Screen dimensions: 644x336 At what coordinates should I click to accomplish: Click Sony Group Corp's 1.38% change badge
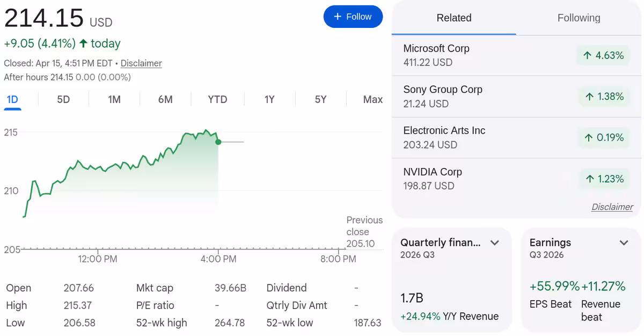click(x=604, y=97)
